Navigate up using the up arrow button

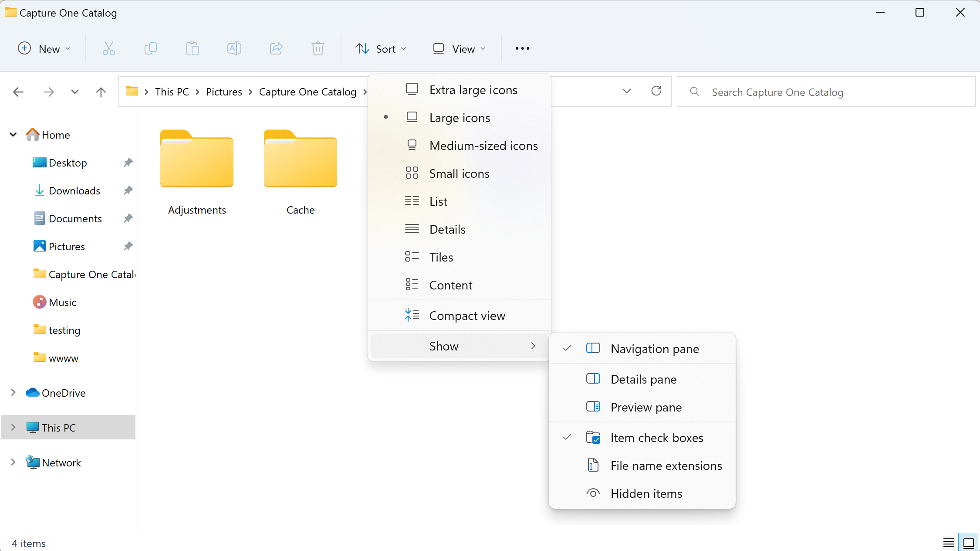pos(101,92)
